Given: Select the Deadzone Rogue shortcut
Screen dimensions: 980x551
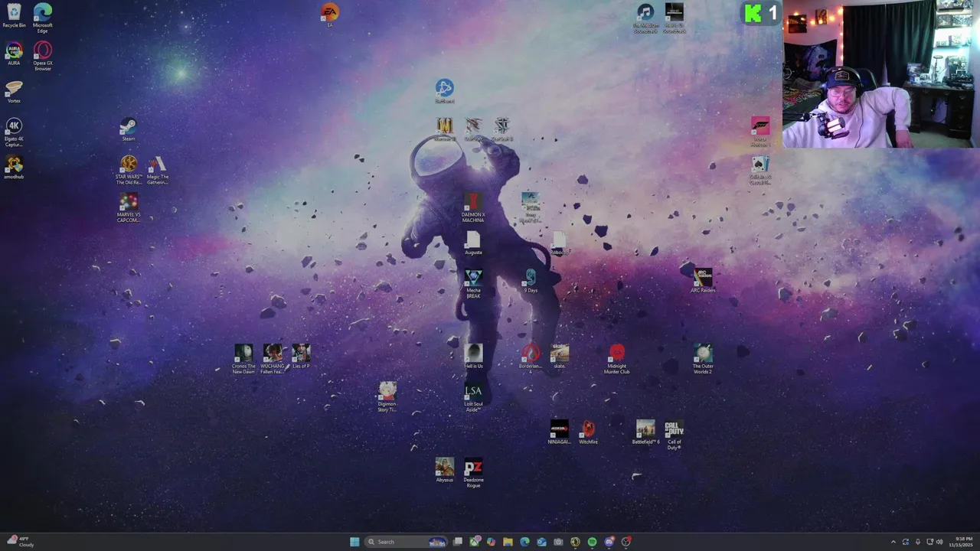Looking at the screenshot, I should [x=473, y=473].
